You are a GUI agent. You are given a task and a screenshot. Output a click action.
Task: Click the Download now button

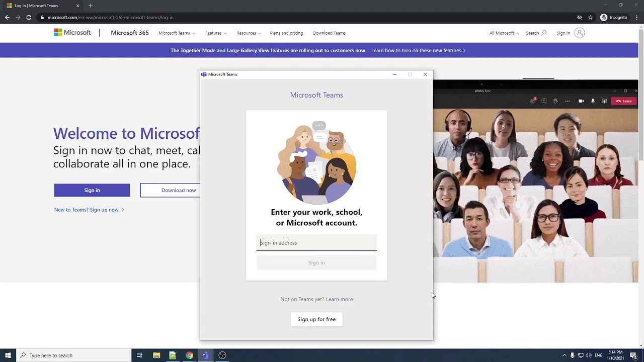(170, 190)
